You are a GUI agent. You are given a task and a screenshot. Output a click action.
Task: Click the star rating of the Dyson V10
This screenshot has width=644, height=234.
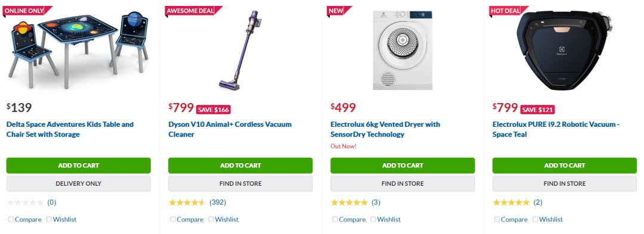click(187, 202)
